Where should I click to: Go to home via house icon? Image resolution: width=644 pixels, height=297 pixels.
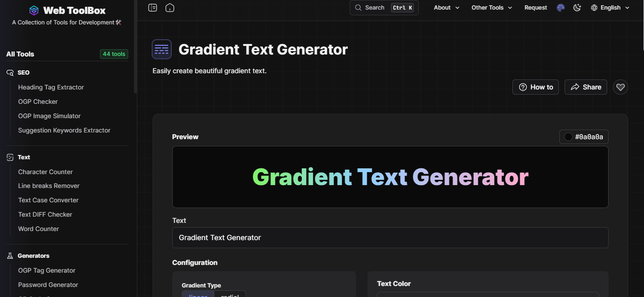coord(170,8)
